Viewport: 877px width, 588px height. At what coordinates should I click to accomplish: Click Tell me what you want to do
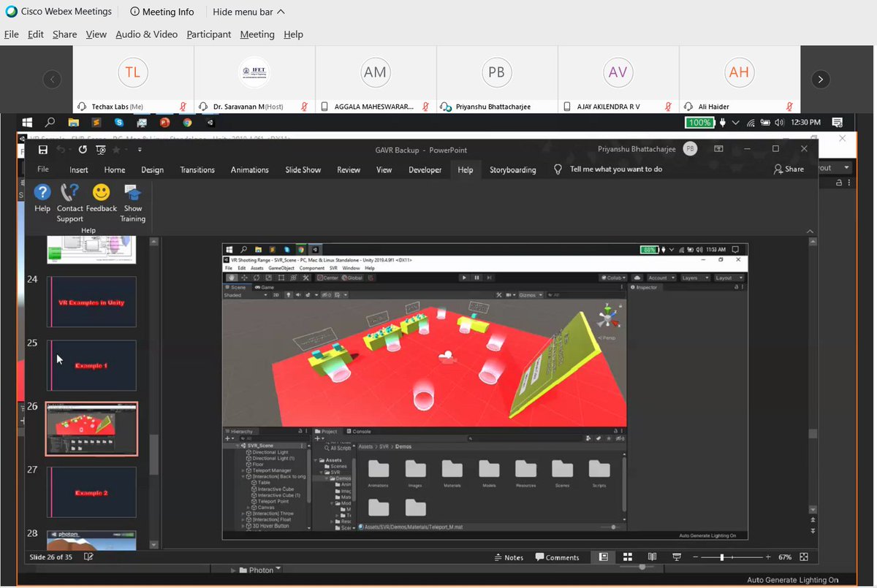point(615,169)
